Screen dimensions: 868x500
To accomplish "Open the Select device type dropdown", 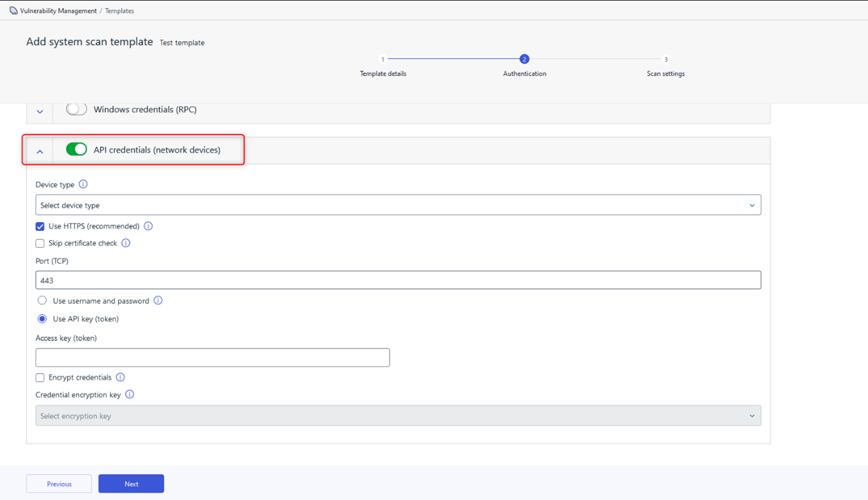I will click(398, 205).
